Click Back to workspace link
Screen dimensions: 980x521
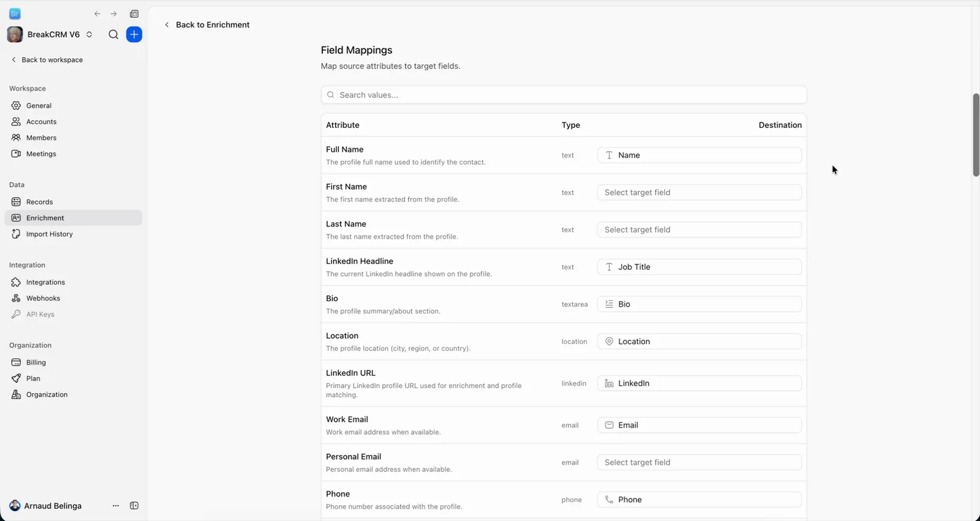point(47,59)
